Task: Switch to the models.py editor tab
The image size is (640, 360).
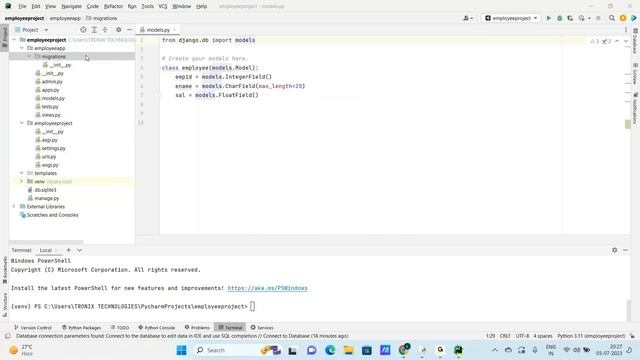Action: pos(158,30)
